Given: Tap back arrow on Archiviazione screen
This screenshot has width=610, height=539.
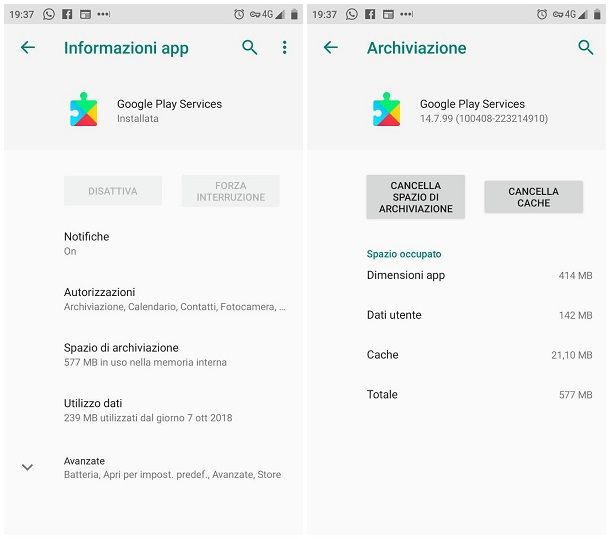Looking at the screenshot, I should click(331, 47).
